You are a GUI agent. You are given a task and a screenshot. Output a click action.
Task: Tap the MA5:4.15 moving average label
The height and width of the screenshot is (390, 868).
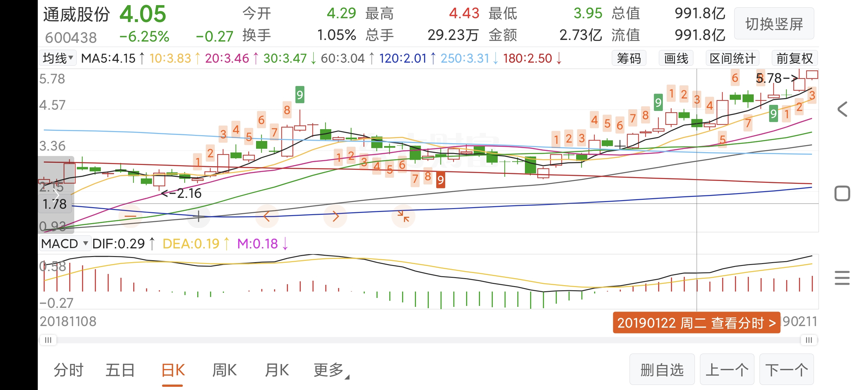tap(113, 58)
